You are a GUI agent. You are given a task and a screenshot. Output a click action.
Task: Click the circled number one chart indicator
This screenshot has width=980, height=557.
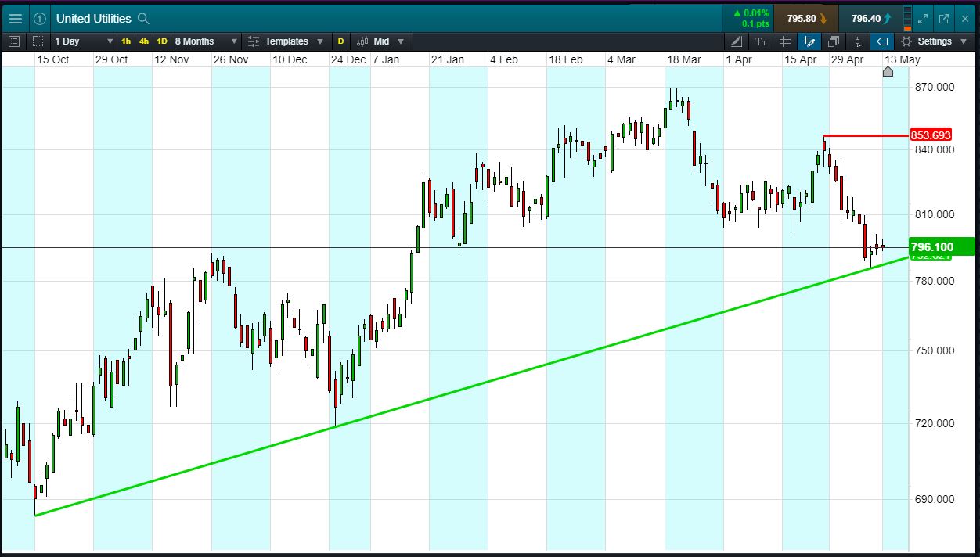pos(40,19)
